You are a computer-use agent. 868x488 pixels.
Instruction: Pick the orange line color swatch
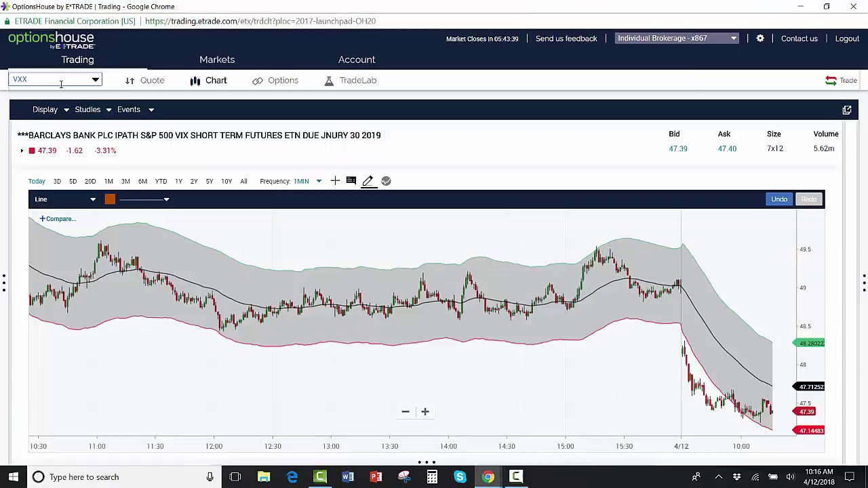[110, 199]
